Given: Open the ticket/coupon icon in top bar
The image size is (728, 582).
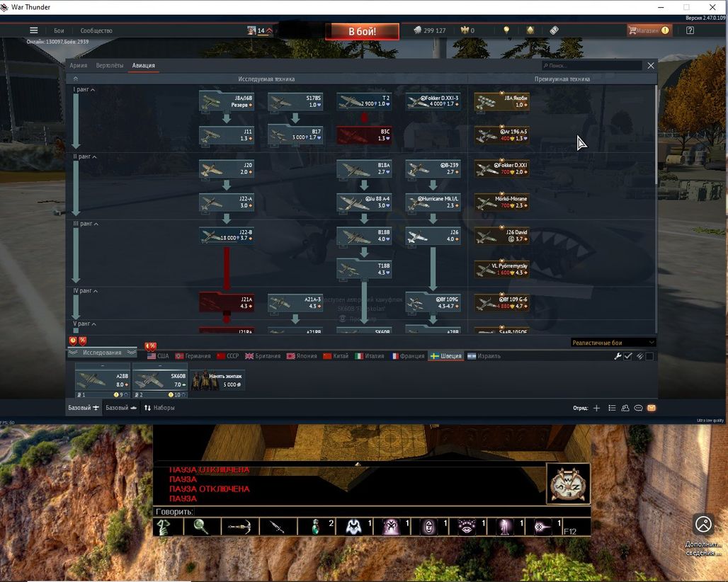Looking at the screenshot, I should (x=554, y=30).
